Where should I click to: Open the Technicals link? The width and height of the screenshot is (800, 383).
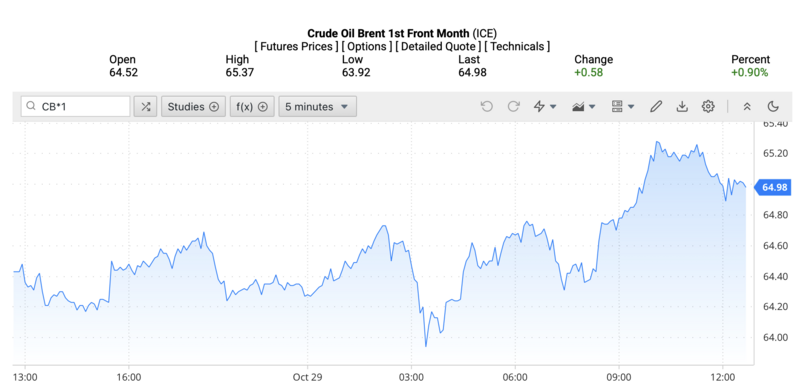coord(517,46)
